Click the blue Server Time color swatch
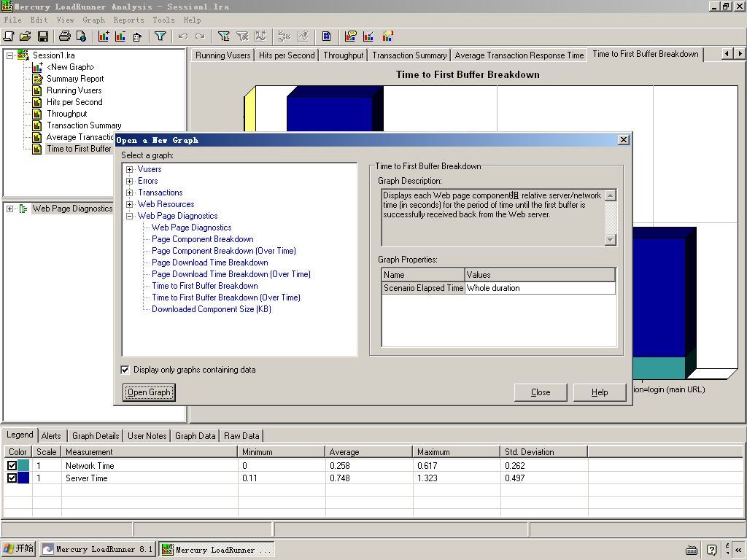 tap(23, 478)
